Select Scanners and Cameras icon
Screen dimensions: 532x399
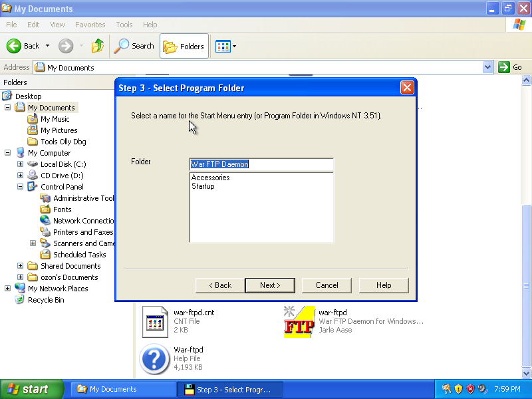45,243
